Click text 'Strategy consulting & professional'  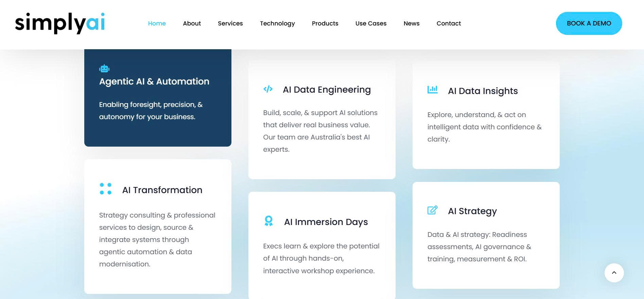[x=157, y=215]
